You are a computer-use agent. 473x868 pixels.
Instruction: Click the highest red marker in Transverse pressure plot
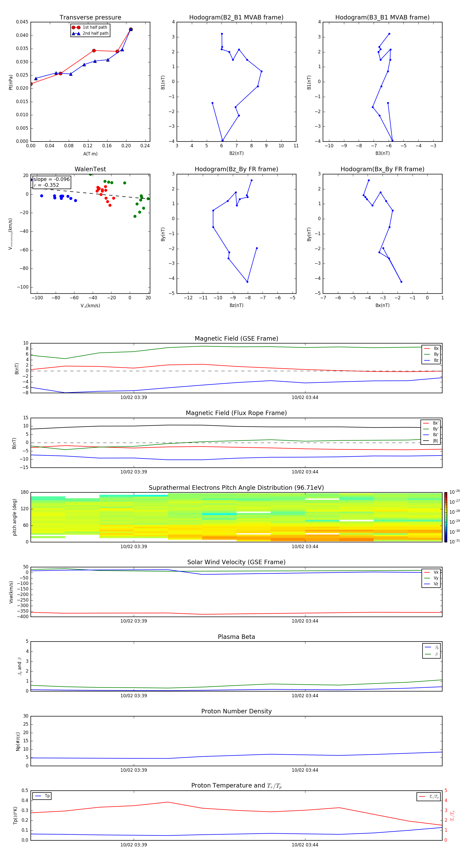pos(131,29)
